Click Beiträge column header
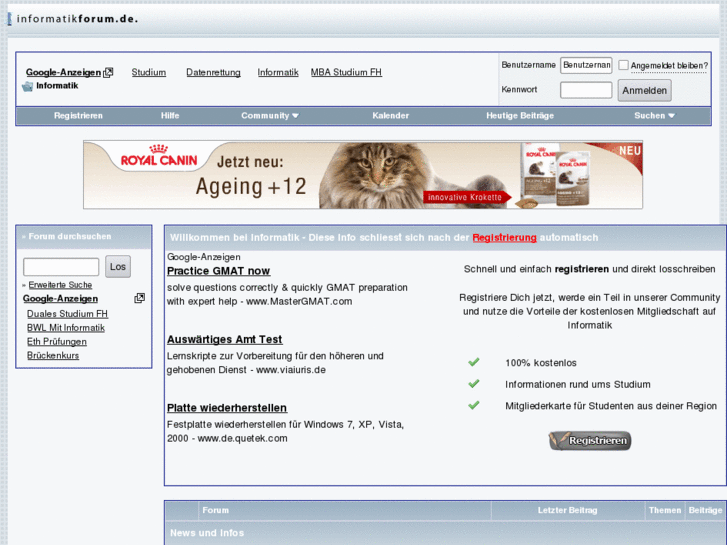The width and height of the screenshot is (727, 545). [705, 510]
